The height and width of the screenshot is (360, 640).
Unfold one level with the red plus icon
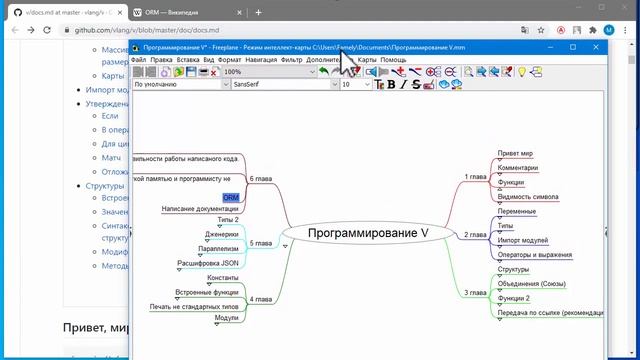tap(398, 72)
